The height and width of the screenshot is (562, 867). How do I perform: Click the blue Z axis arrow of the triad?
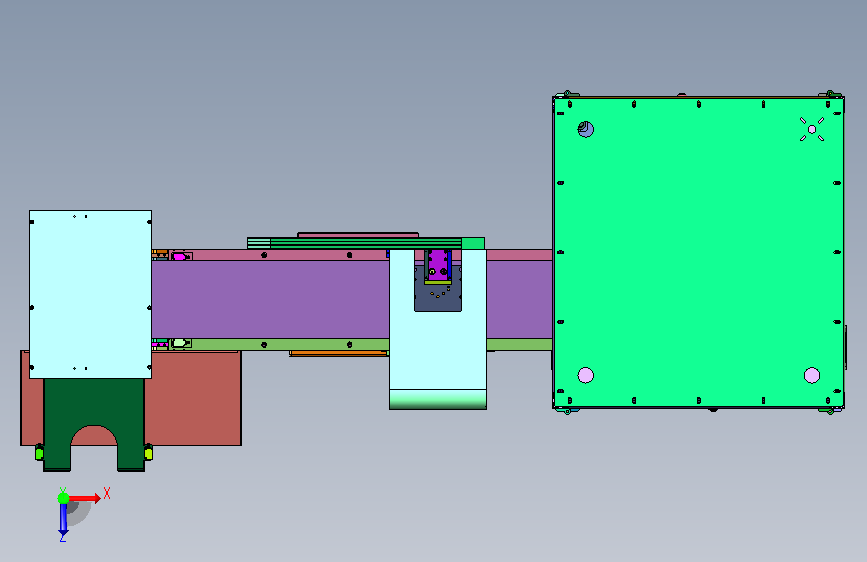[x=63, y=519]
